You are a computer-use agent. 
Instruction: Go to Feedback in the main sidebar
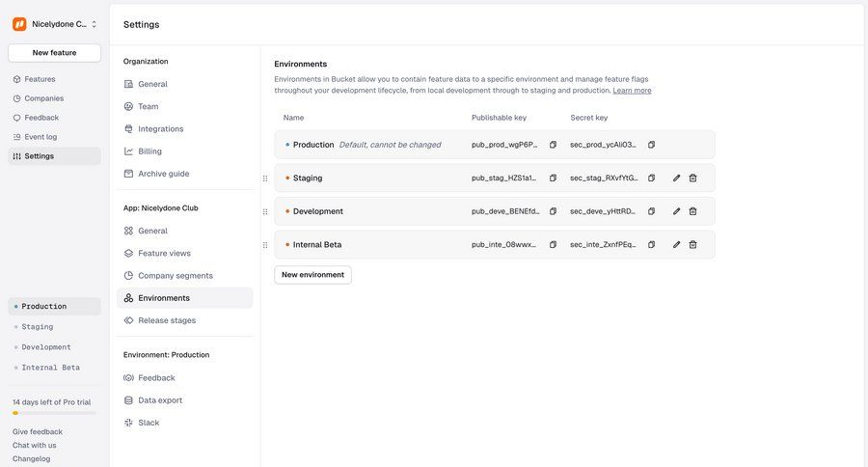(54, 118)
